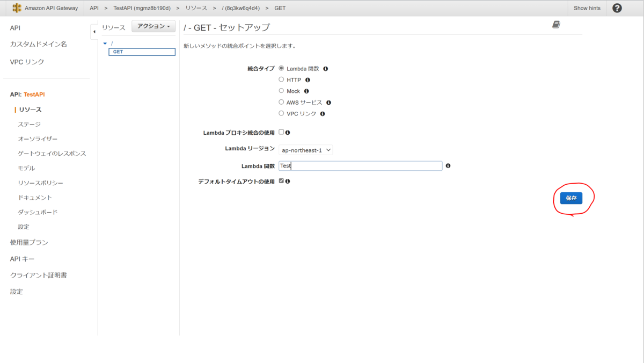644x363 pixels.
Task: Open API キー in the sidebar
Action: (22, 259)
